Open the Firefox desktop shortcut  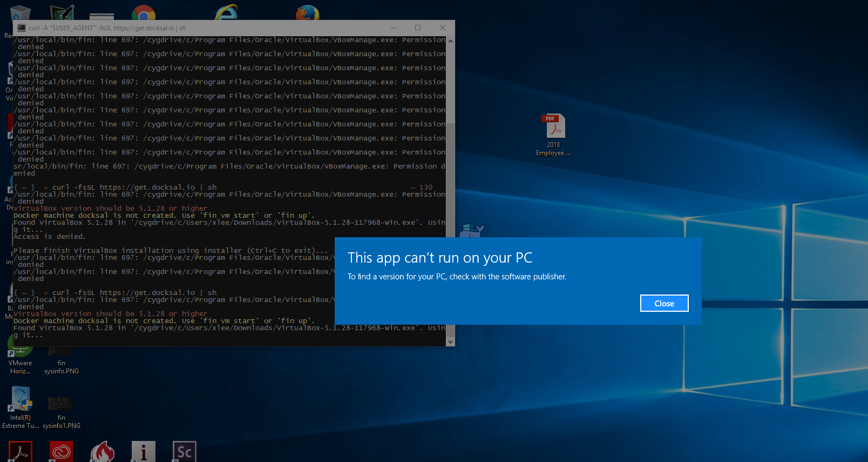click(x=308, y=13)
